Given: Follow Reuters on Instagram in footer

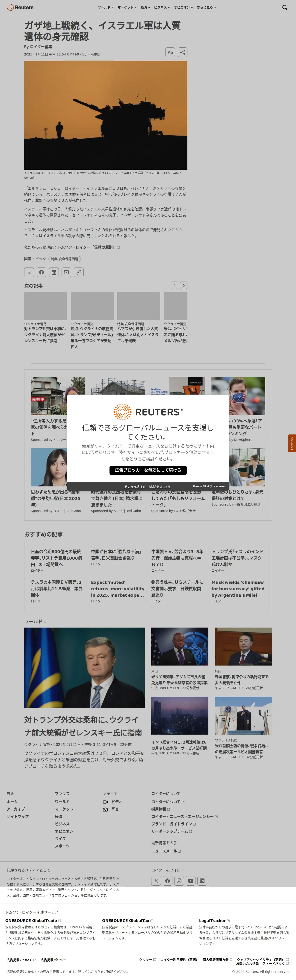Looking at the screenshot, I should point(179,881).
